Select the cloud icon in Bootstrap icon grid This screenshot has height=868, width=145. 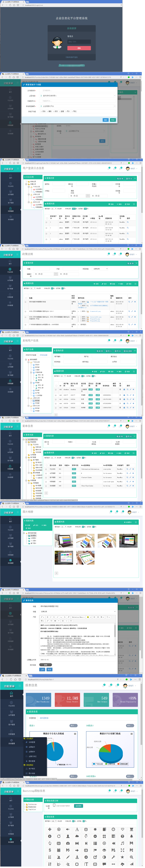click(77, 836)
